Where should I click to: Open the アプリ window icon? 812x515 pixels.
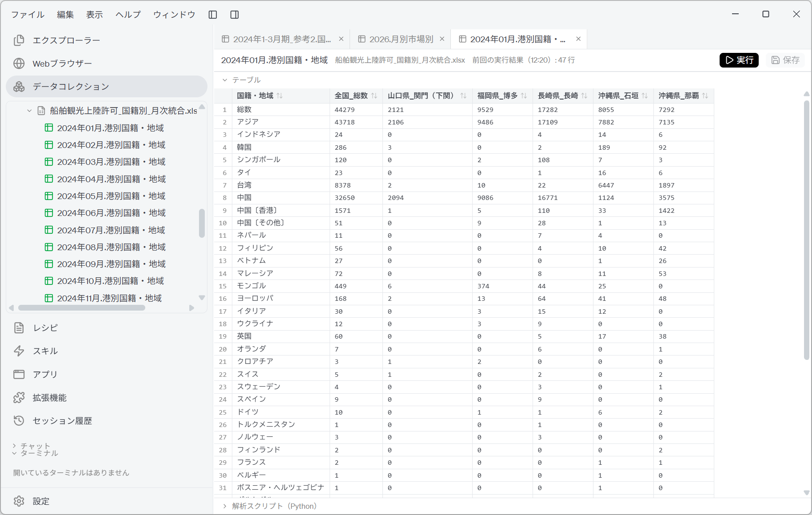(19, 374)
